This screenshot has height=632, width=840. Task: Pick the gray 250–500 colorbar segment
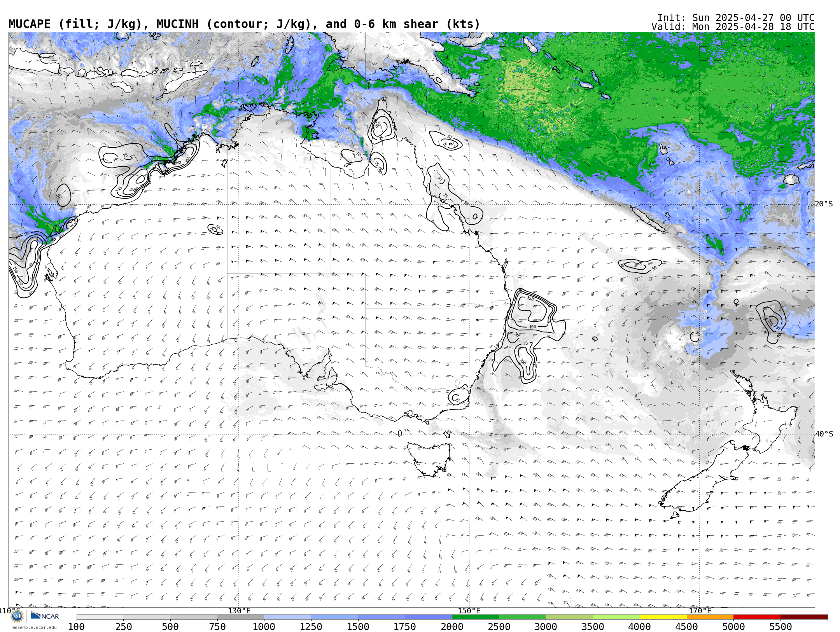click(x=147, y=617)
